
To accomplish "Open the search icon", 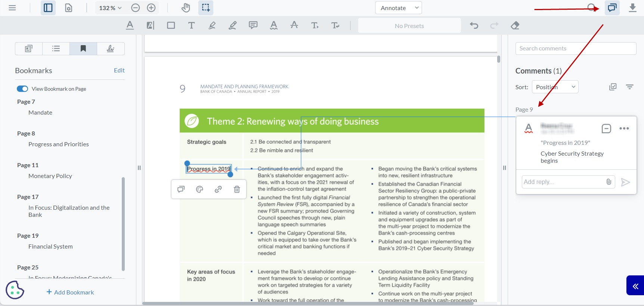I will [592, 8].
